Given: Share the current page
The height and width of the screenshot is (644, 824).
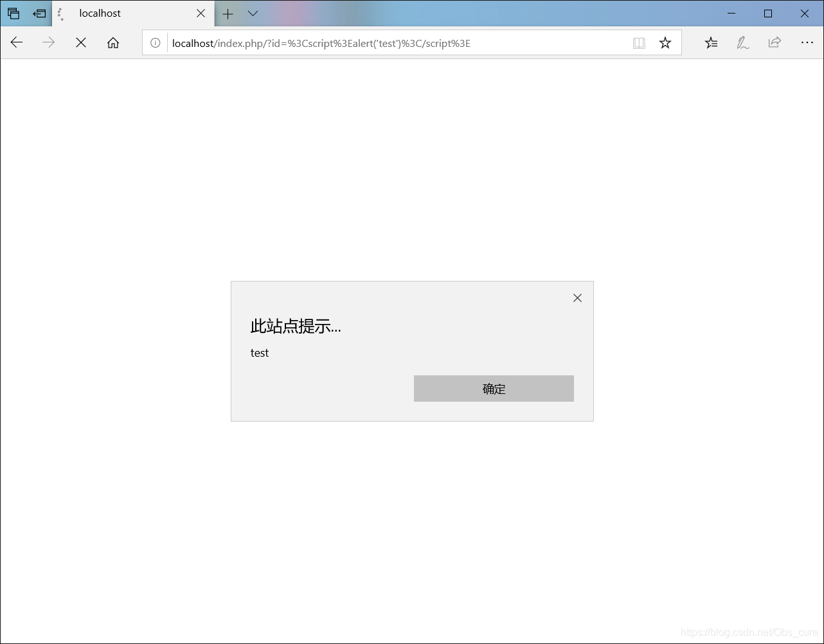Looking at the screenshot, I should 775,42.
